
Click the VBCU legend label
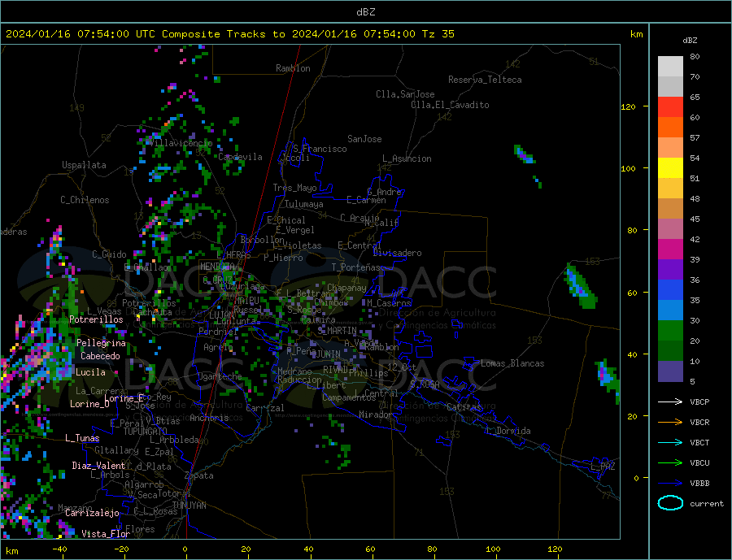point(699,463)
